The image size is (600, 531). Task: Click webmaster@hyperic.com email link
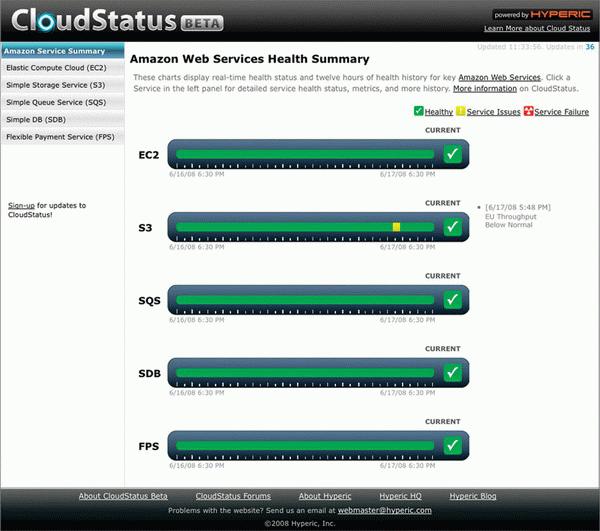[385, 510]
